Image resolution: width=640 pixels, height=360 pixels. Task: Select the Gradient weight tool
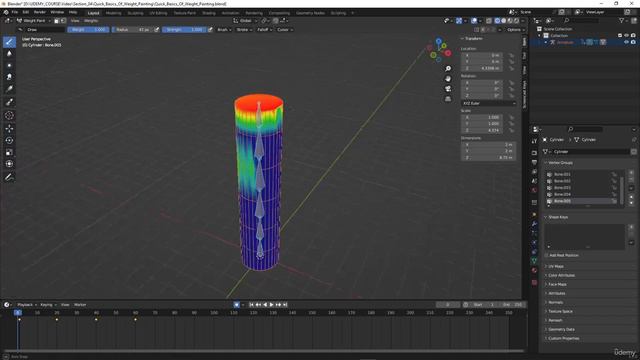(9, 89)
